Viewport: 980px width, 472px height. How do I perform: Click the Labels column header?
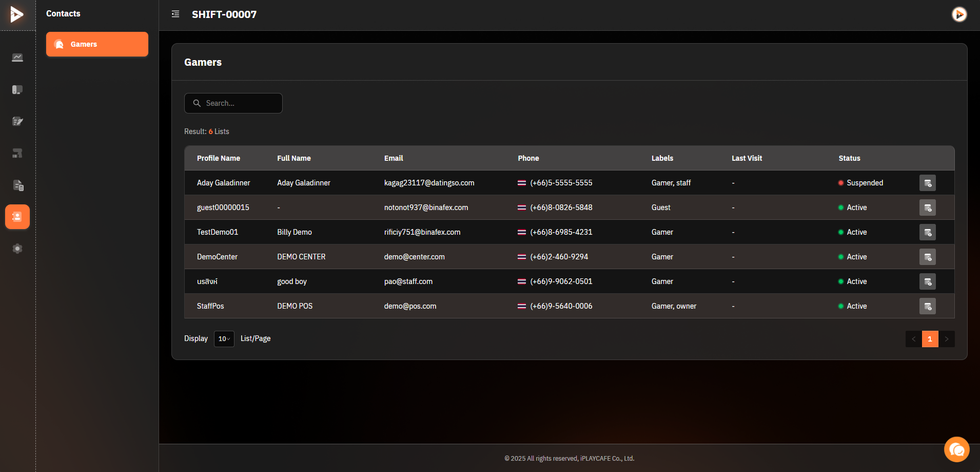click(662, 158)
